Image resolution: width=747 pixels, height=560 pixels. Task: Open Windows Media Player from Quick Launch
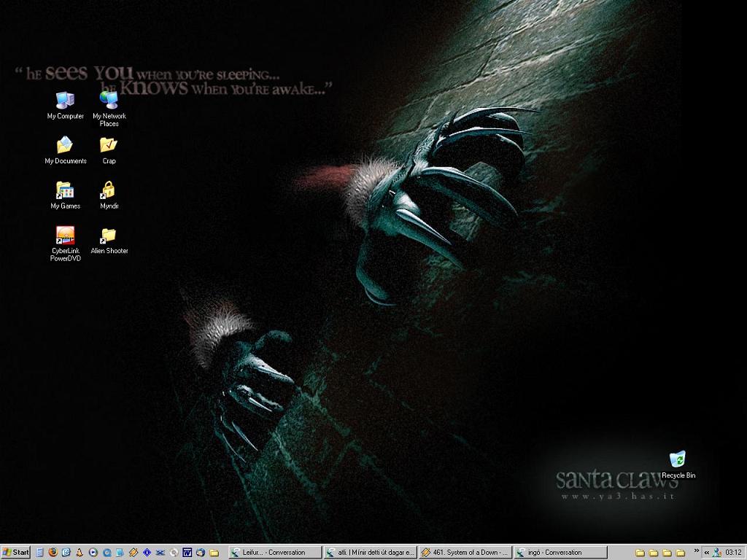coord(93,553)
